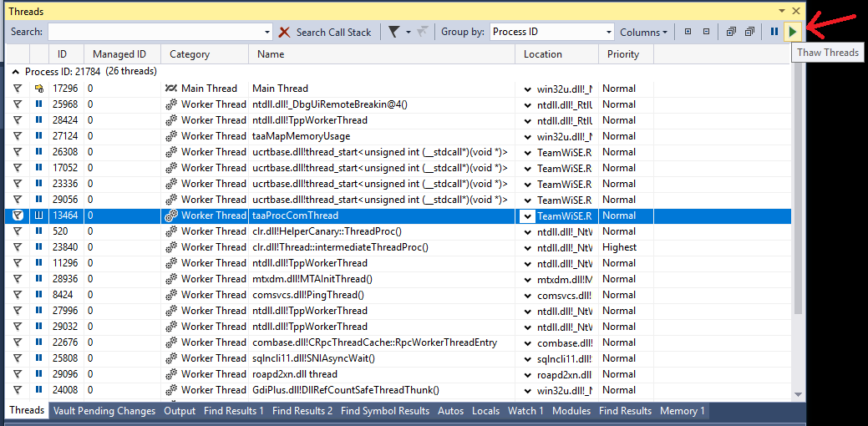
Task: Open the Columns dropdown menu
Action: point(643,32)
